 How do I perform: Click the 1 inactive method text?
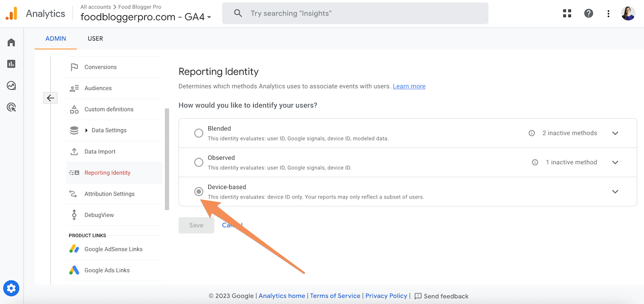(x=571, y=162)
